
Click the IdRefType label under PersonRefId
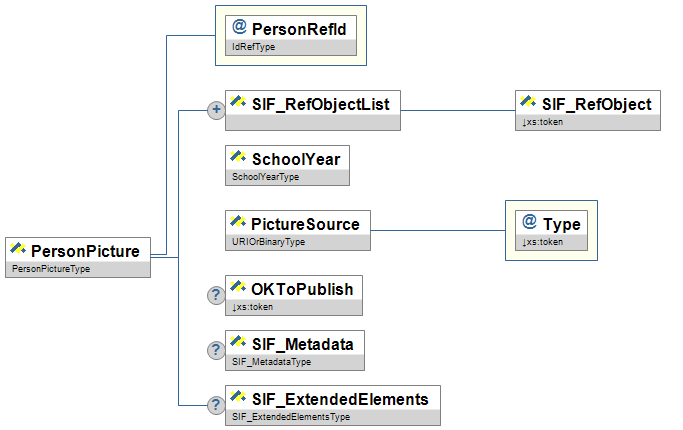250,46
